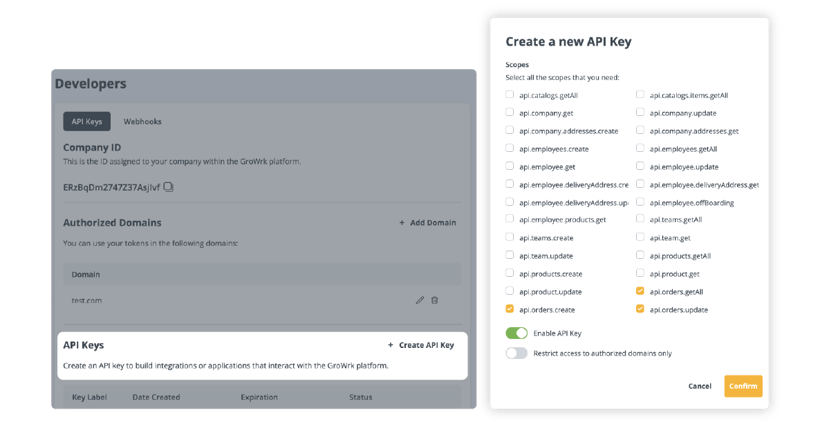Tick api.company.addresses.create scope
Image resolution: width=820 pixels, height=428 pixels.
509,130
